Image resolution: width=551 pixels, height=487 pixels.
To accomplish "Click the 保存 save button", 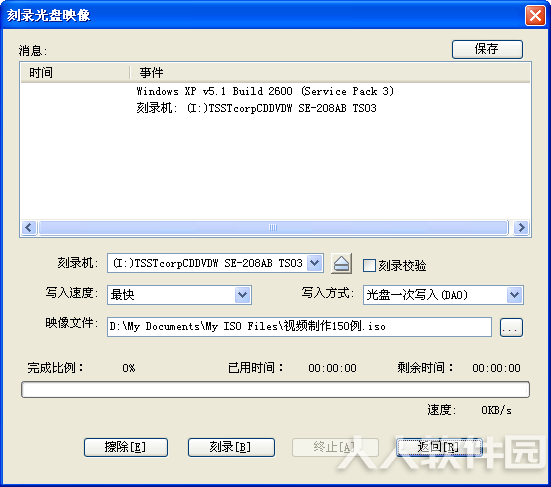I will click(487, 49).
